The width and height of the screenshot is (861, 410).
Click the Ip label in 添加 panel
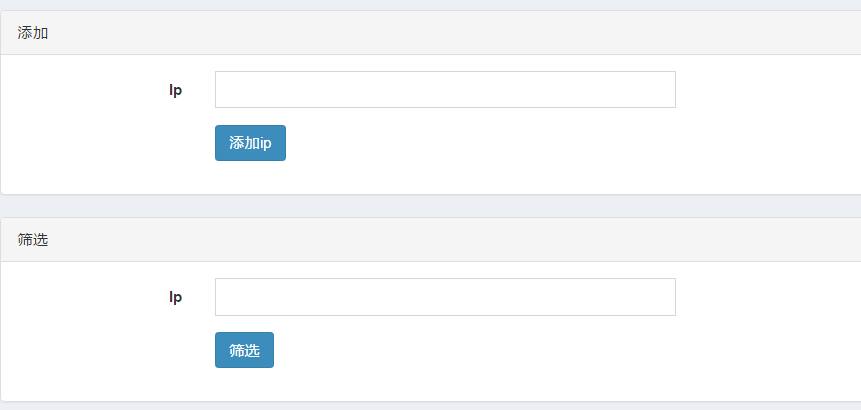(175, 90)
